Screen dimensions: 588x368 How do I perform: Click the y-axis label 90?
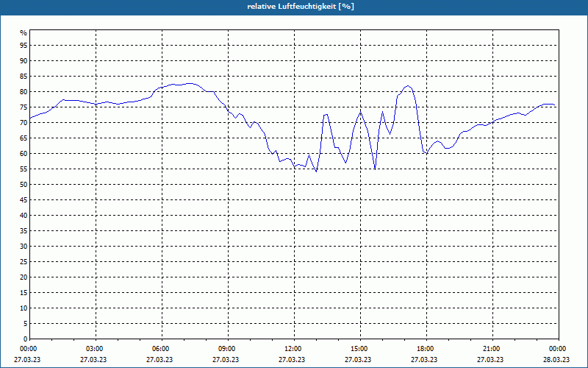tap(24, 61)
